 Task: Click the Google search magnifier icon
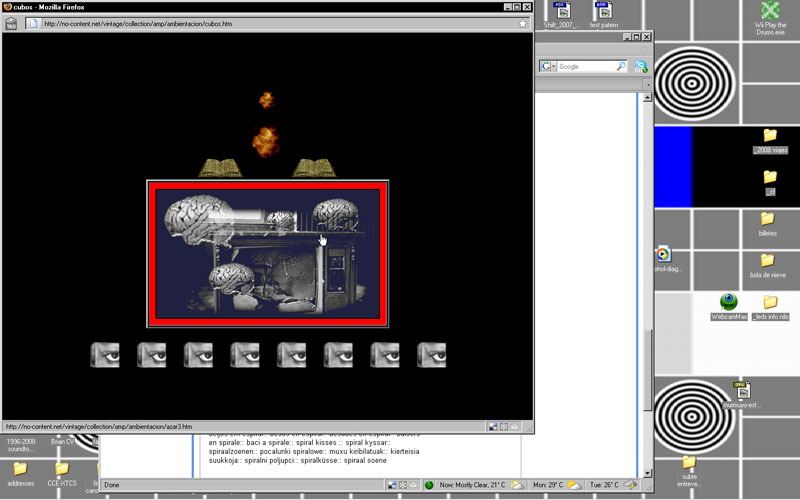[621, 66]
